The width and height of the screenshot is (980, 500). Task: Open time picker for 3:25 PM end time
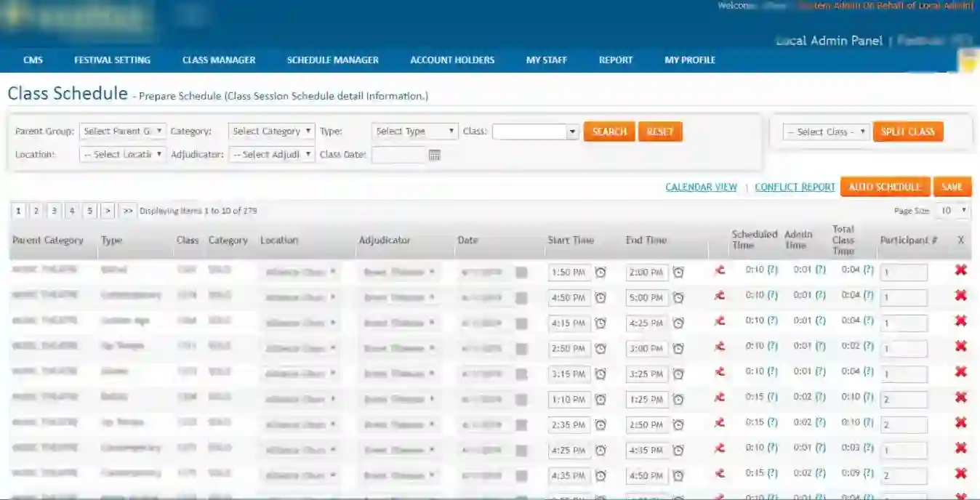(678, 374)
